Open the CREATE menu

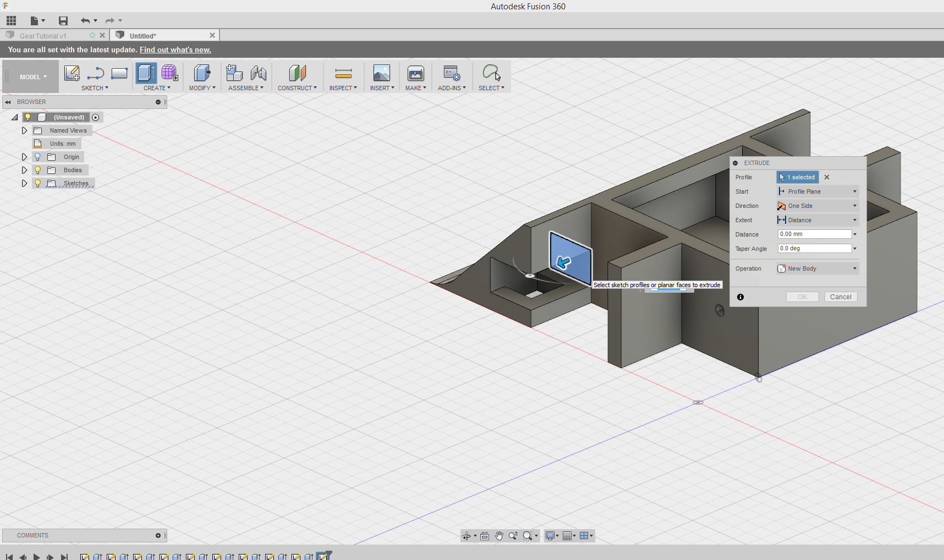(x=157, y=88)
